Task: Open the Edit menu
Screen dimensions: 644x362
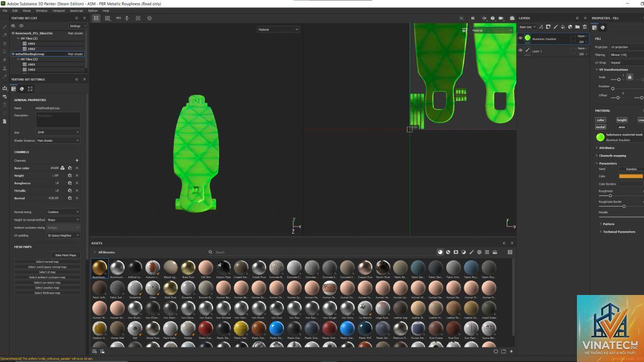Action: 15,11
